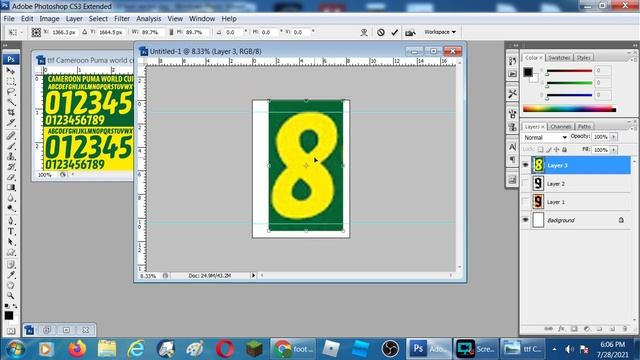Image resolution: width=640 pixels, height=360 pixels.
Task: Create a new layer icon in Layers panel
Action: 612,329
